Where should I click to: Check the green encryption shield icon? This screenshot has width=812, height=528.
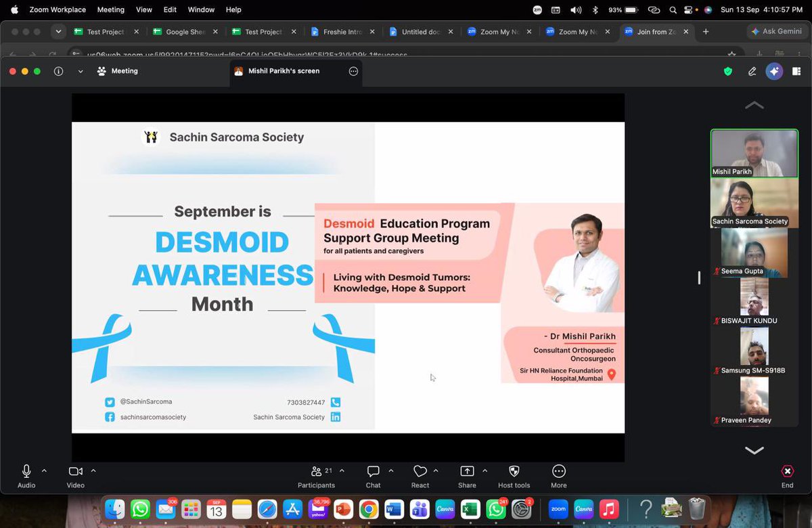[728, 71]
